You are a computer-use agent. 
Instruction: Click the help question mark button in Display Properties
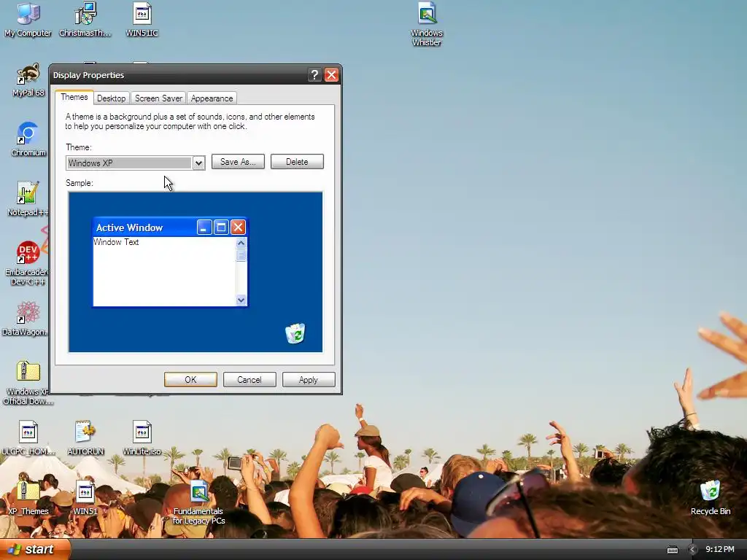tap(314, 75)
